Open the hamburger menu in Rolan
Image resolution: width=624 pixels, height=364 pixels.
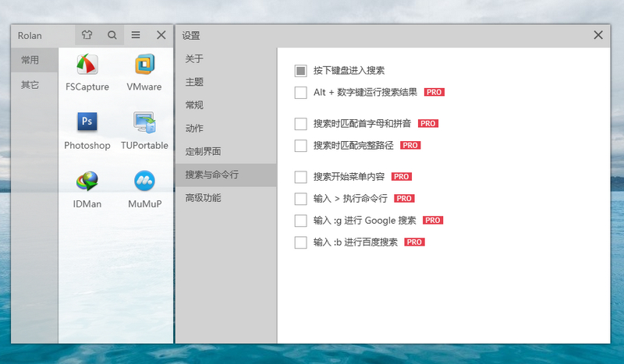tap(136, 35)
